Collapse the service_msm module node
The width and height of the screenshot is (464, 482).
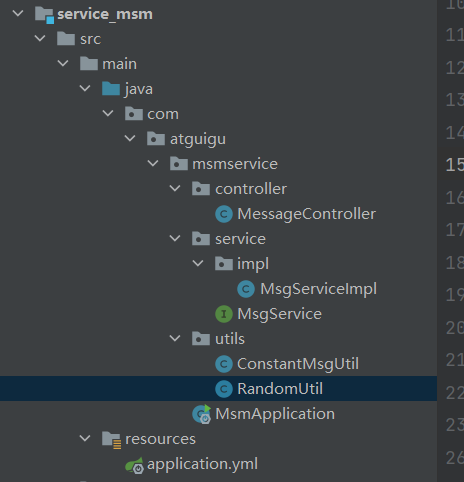pyautogui.click(x=18, y=14)
